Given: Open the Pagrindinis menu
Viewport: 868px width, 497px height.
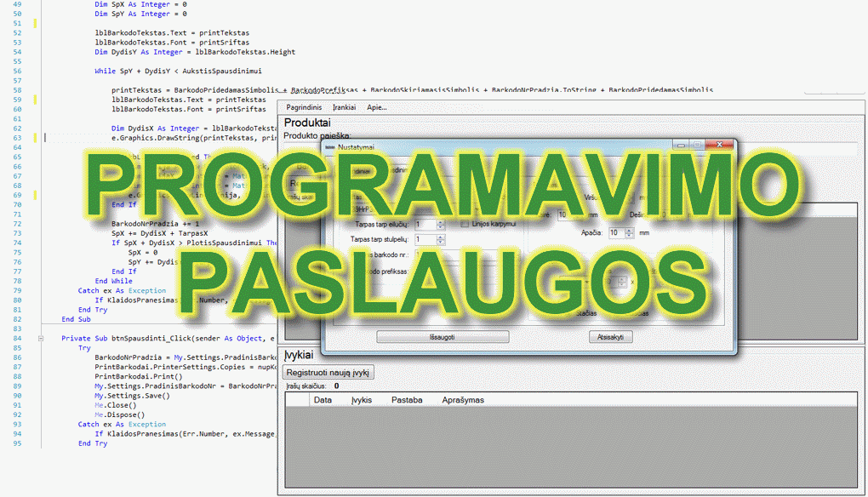Looking at the screenshot, I should point(304,107).
